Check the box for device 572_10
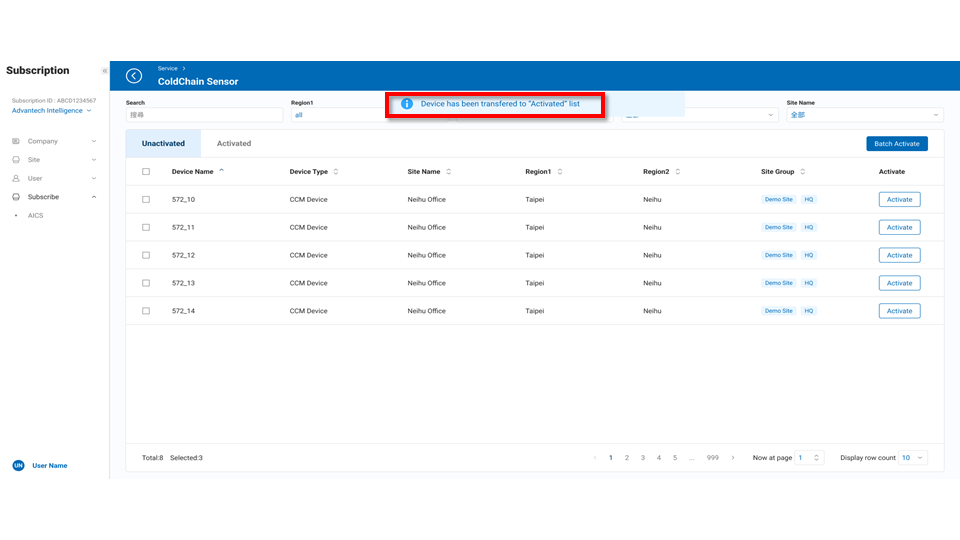 pos(146,200)
